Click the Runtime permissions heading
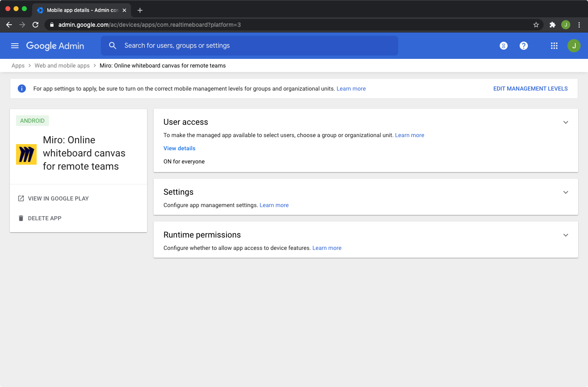588x387 pixels. 202,235
